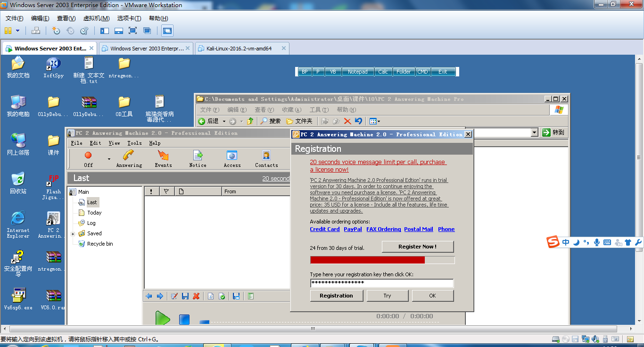Click the 转到 go button

coord(553,132)
